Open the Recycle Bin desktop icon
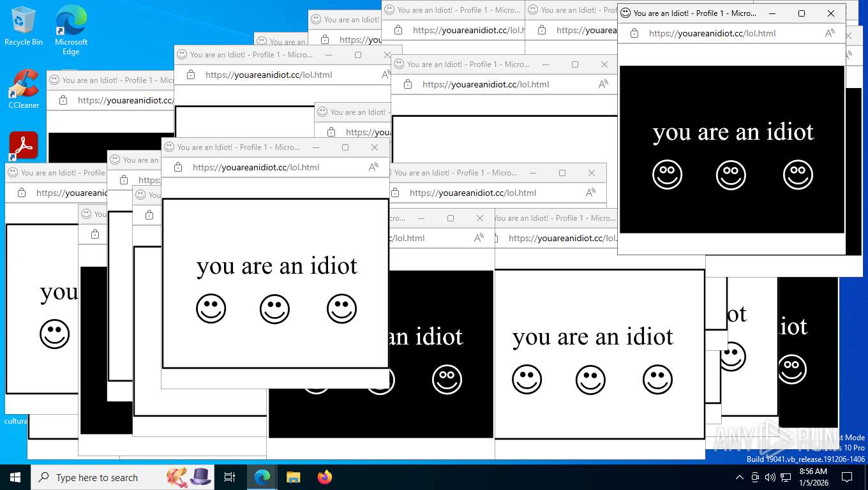868x490 pixels. (x=23, y=27)
